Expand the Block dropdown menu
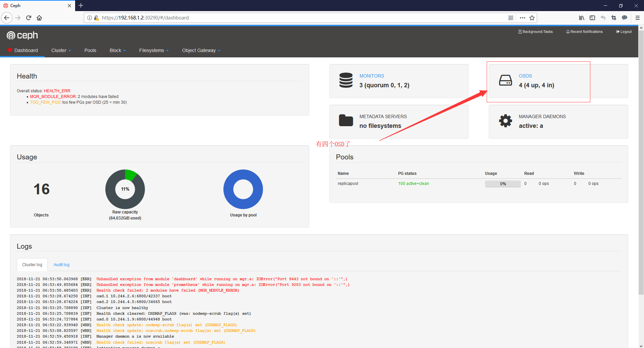 117,50
